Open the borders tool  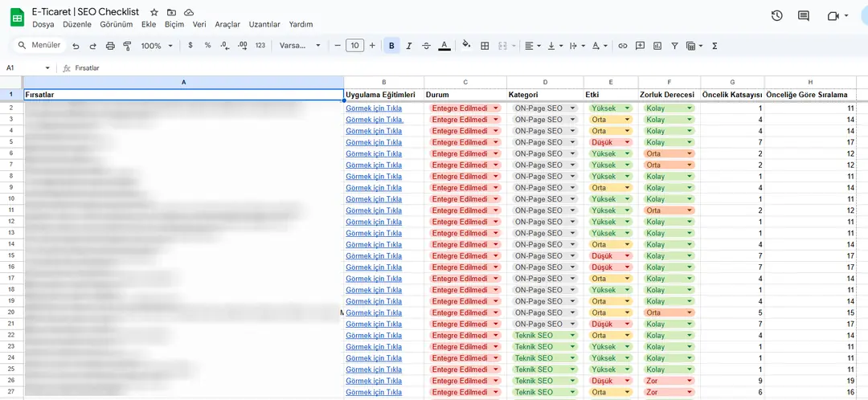(x=485, y=46)
